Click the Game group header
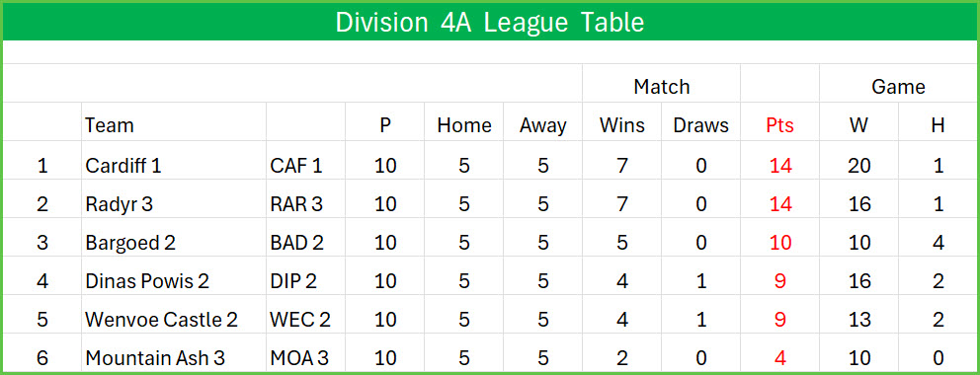 pos(898,87)
